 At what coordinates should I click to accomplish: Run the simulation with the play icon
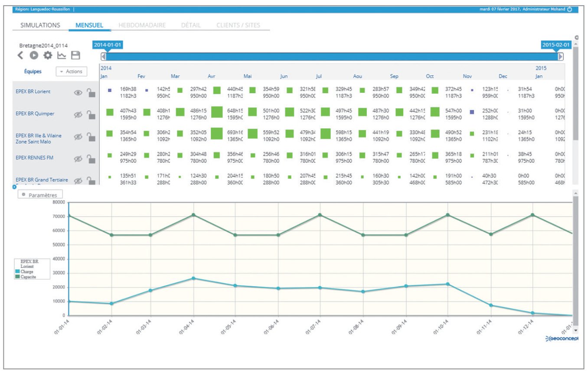(33, 55)
